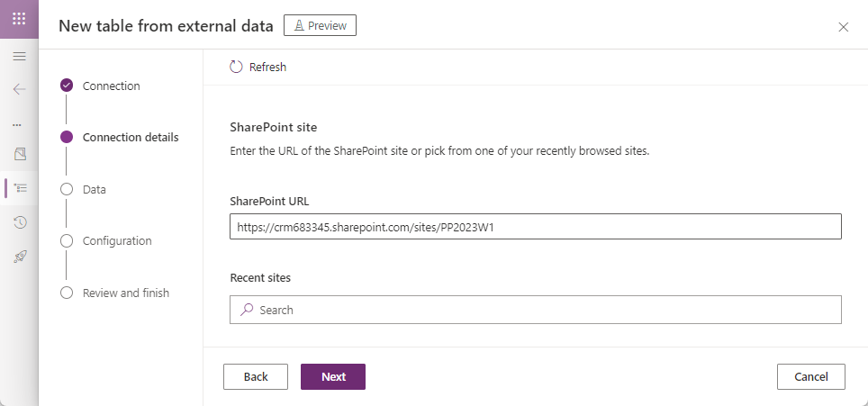Toggle the hamburger navigation menu
The width and height of the screenshot is (868, 406).
coord(20,56)
